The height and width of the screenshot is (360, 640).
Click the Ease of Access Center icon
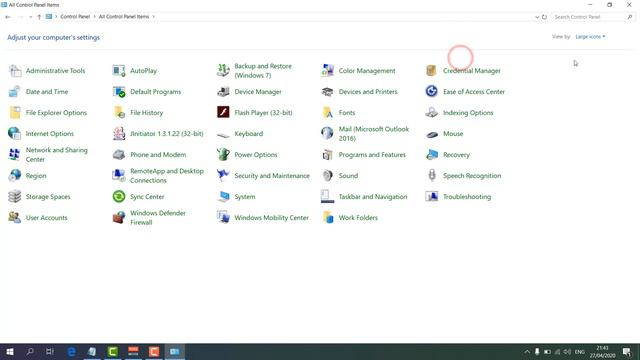[x=431, y=91]
